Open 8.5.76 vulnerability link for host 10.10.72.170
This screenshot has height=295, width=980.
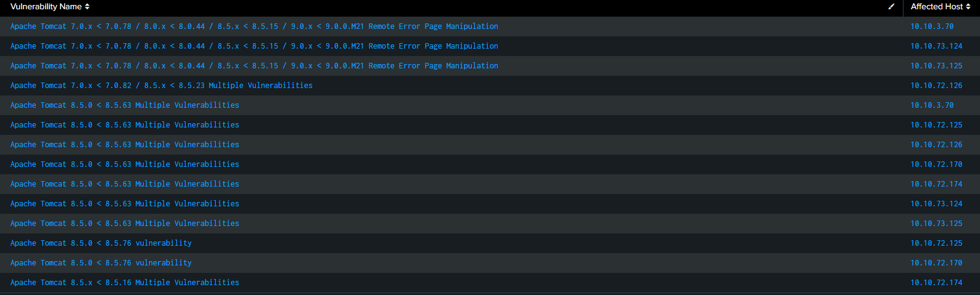(101, 263)
